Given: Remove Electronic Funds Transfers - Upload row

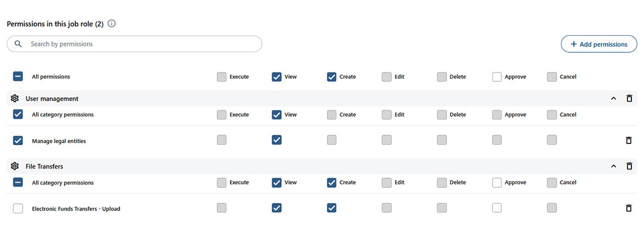Looking at the screenshot, I should pos(629,208).
